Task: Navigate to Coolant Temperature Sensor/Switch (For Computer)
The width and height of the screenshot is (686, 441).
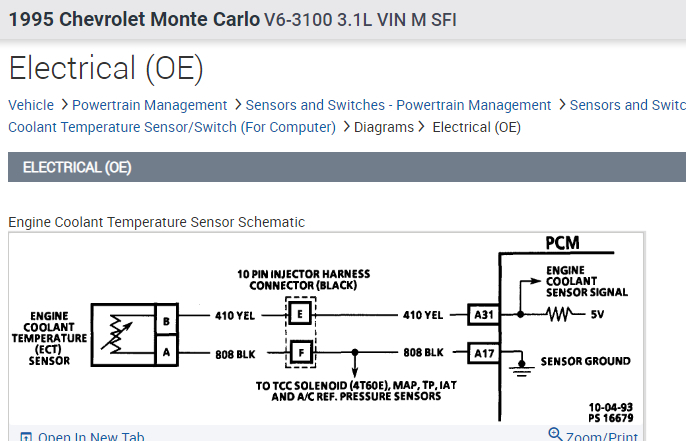Action: [172, 127]
